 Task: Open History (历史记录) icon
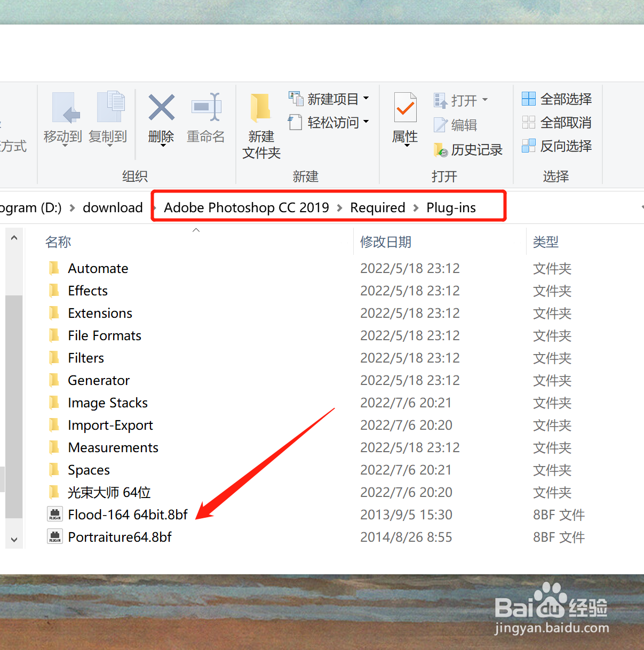pyautogui.click(x=441, y=150)
